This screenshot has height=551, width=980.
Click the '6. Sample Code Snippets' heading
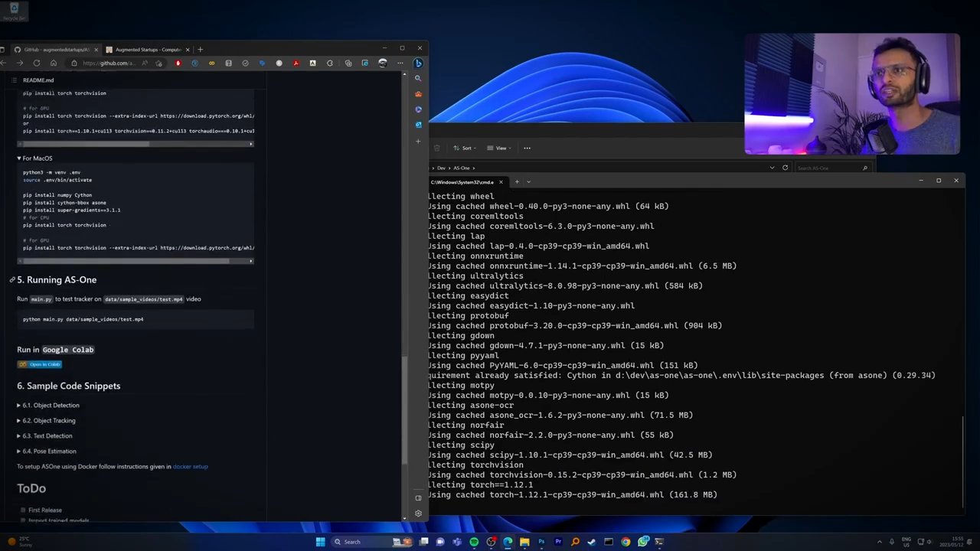tap(69, 386)
